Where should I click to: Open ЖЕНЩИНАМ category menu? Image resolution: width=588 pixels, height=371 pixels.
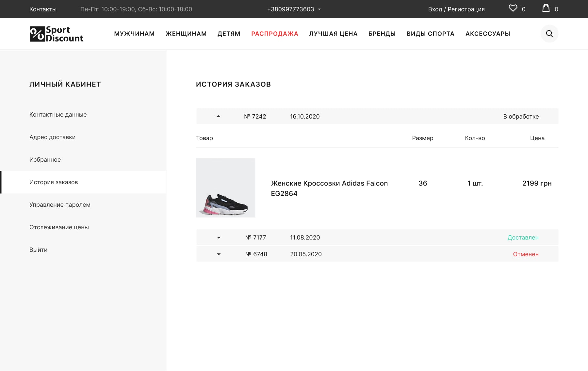[x=186, y=34]
